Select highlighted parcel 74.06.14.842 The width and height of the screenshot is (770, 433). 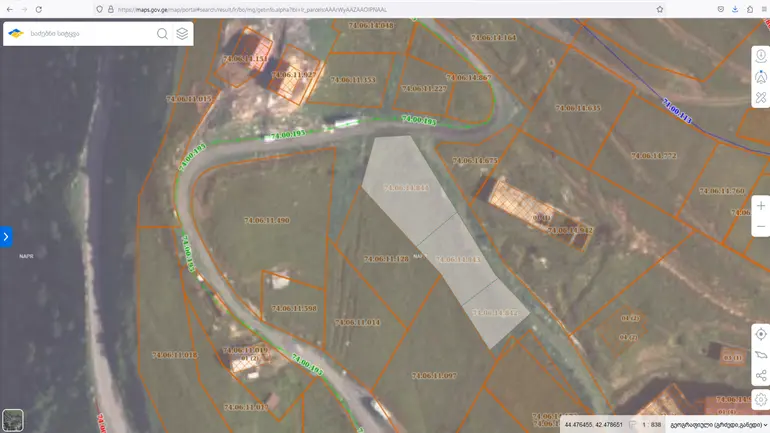495,313
